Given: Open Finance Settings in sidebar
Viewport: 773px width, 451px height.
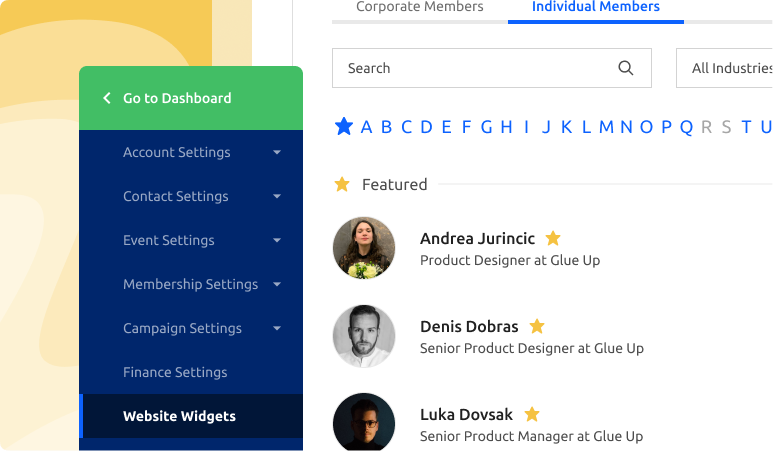Looking at the screenshot, I should coord(175,372).
